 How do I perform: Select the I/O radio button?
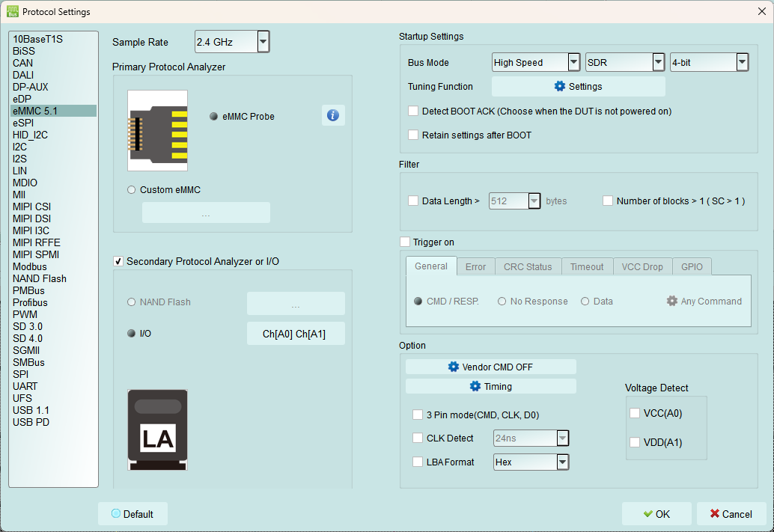coord(131,334)
